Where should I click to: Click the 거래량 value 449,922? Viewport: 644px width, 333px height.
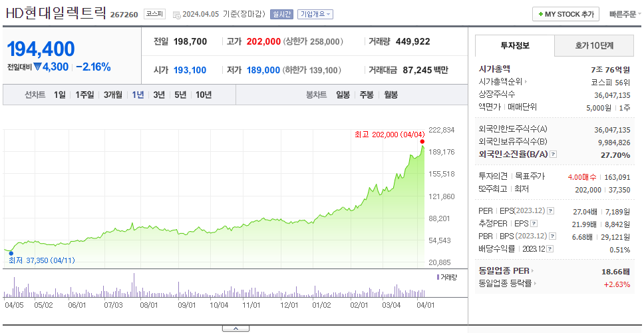pos(412,41)
